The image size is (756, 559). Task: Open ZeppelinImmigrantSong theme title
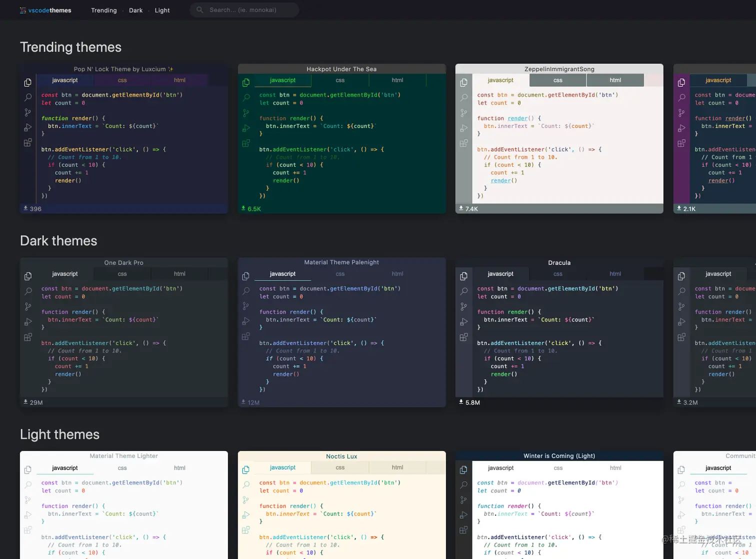559,69
